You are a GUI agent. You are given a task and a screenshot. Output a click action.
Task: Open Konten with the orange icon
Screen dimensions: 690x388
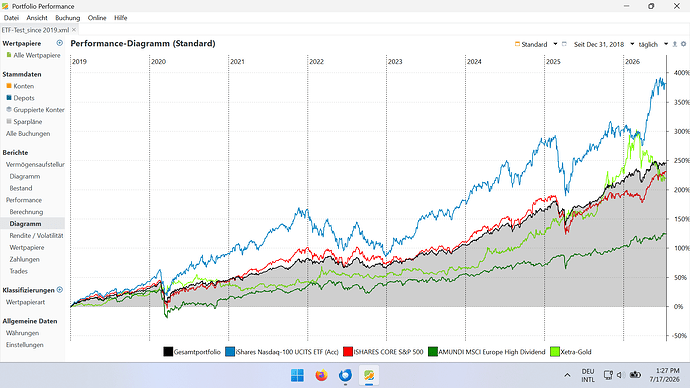click(20, 86)
